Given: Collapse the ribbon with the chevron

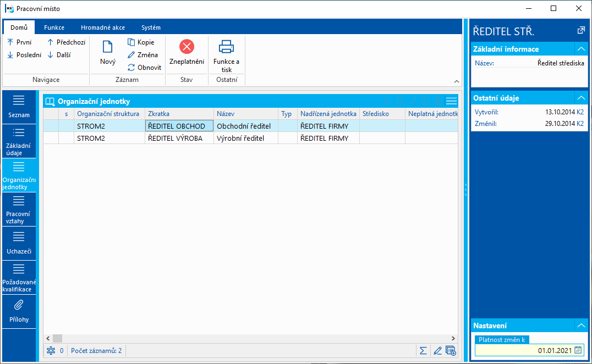Looking at the screenshot, I should (456, 81).
